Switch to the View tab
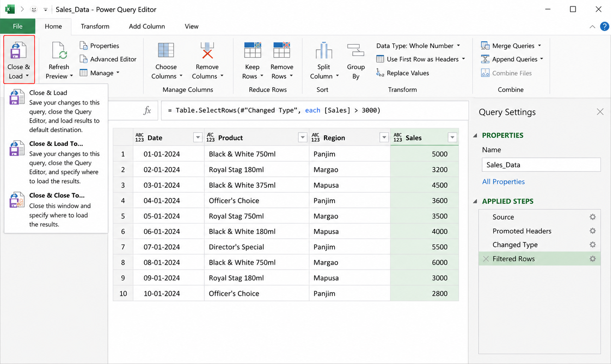Viewport: 611px width, 364px height. 191,26
